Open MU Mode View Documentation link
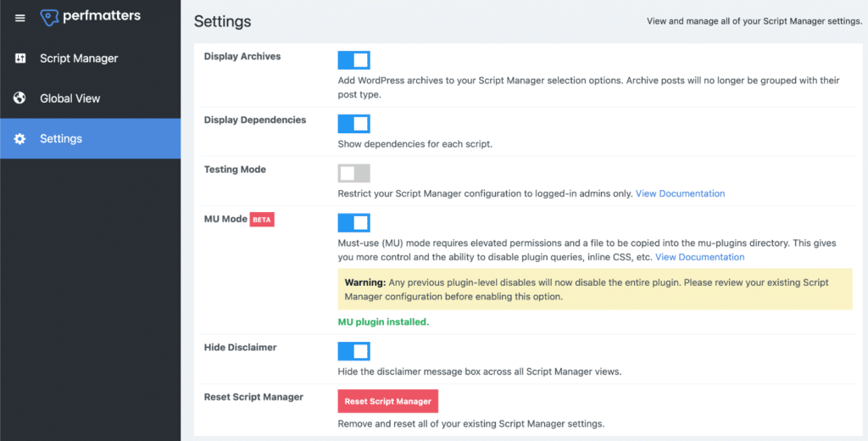This screenshot has height=441, width=868. [x=699, y=257]
